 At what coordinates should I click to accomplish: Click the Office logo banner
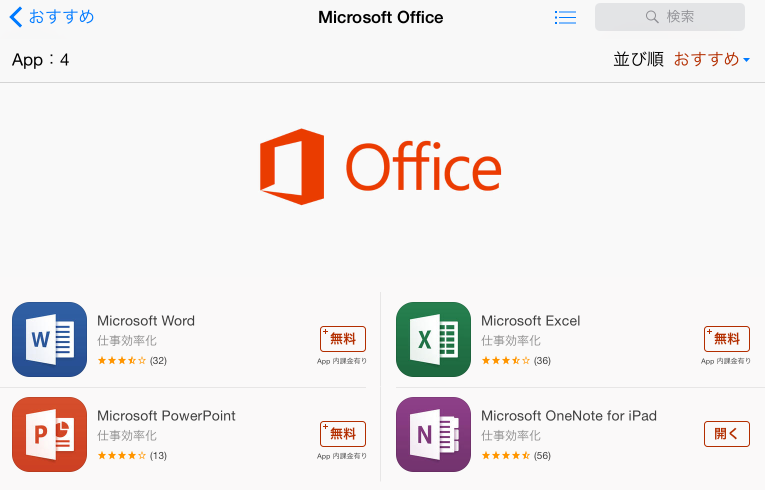(381, 167)
